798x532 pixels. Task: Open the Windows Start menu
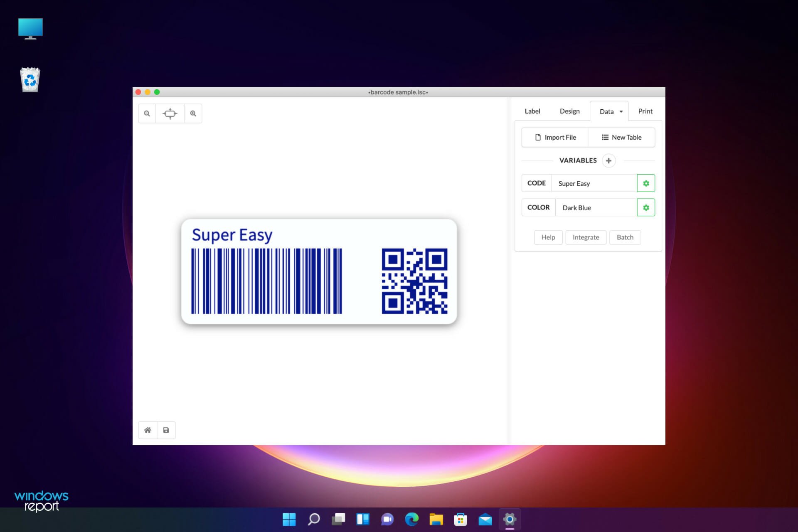(x=289, y=519)
